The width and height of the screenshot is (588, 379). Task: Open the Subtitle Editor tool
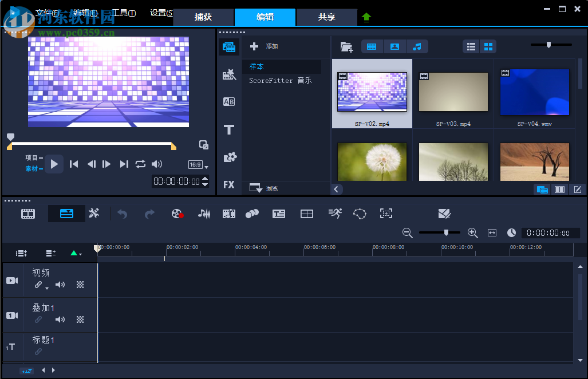click(x=279, y=214)
